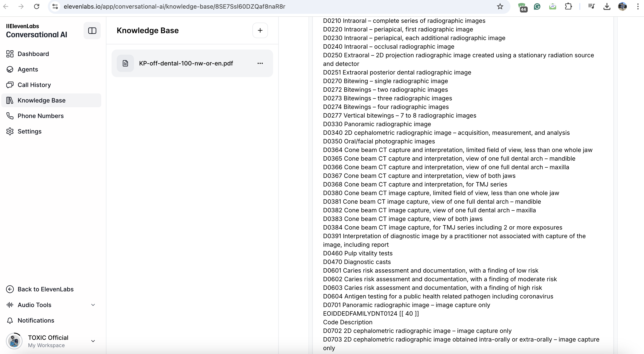The width and height of the screenshot is (644, 354).
Task: Select the KP-off-dental-100-nw-or-en.pdf document
Action: (186, 63)
